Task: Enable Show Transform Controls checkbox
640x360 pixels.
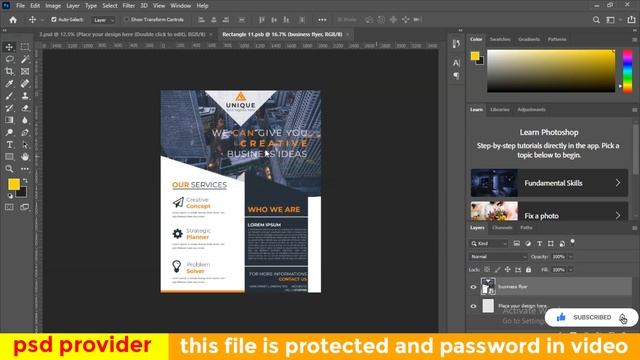Action: [x=127, y=20]
